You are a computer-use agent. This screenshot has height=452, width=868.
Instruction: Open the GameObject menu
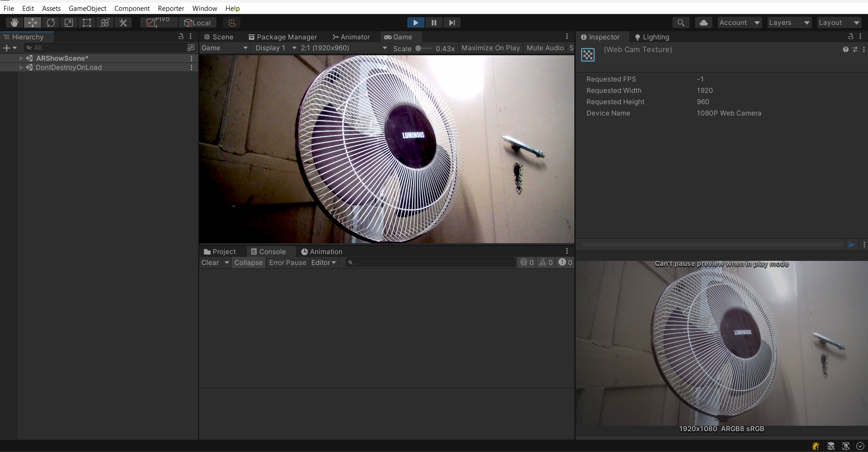(87, 8)
